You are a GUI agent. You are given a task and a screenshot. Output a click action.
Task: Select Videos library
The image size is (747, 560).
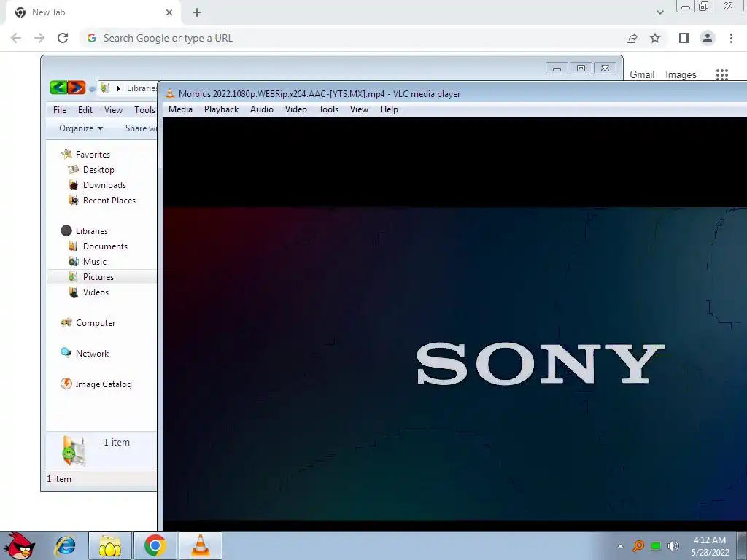96,292
